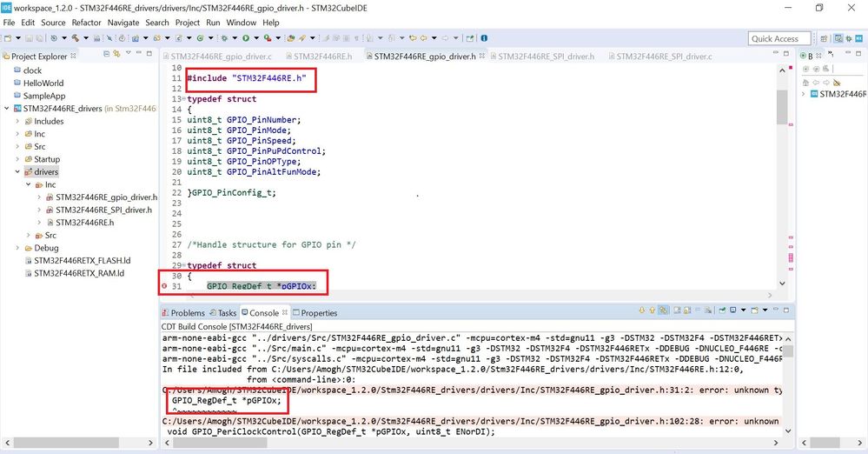The height and width of the screenshot is (454, 868).
Task: Click the Project Explorer horizontal scrollbar
Action: point(66,443)
